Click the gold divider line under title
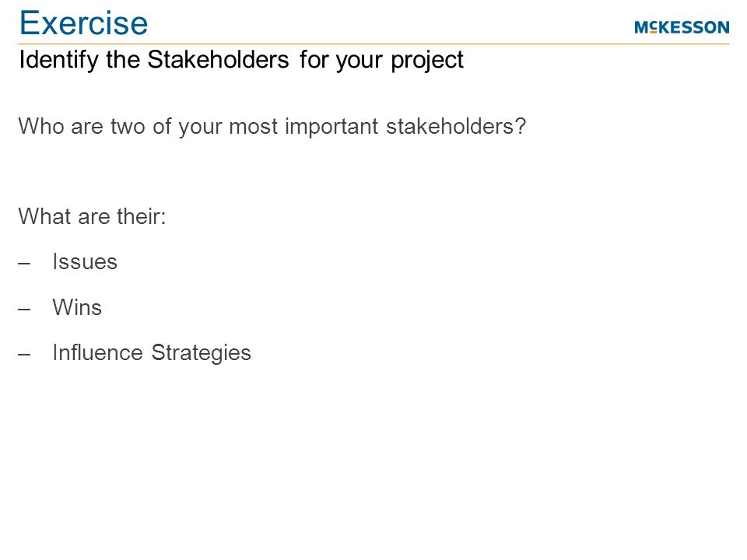Image resolution: width=747 pixels, height=560 pixels. pyautogui.click(x=374, y=44)
